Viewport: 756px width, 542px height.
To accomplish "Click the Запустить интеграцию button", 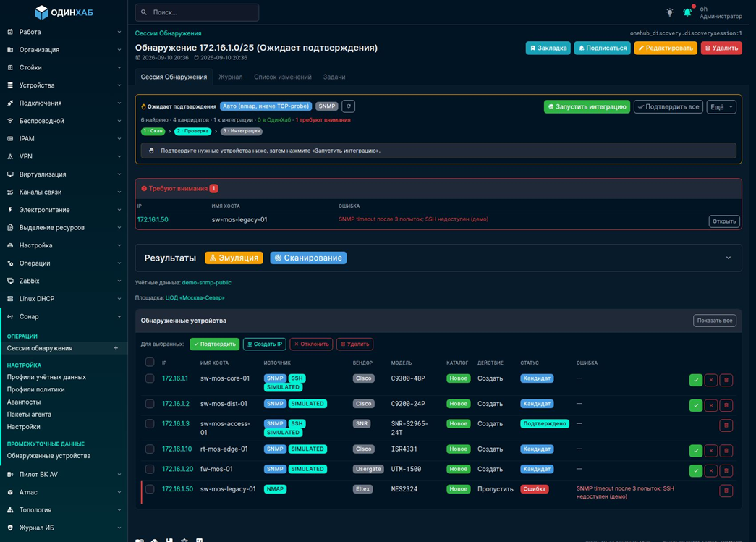I will [587, 106].
